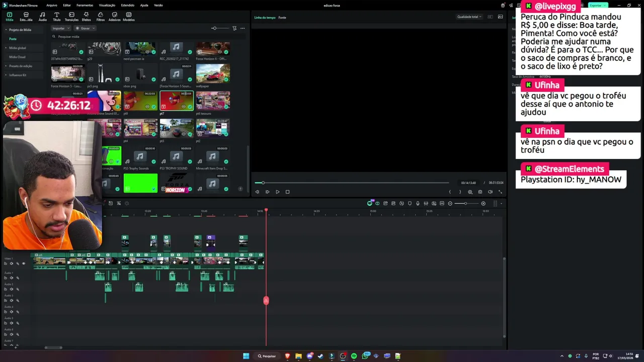Open the timeline audio mixer icon
Image resolution: width=644 pixels, height=362 pixels.
(426, 203)
